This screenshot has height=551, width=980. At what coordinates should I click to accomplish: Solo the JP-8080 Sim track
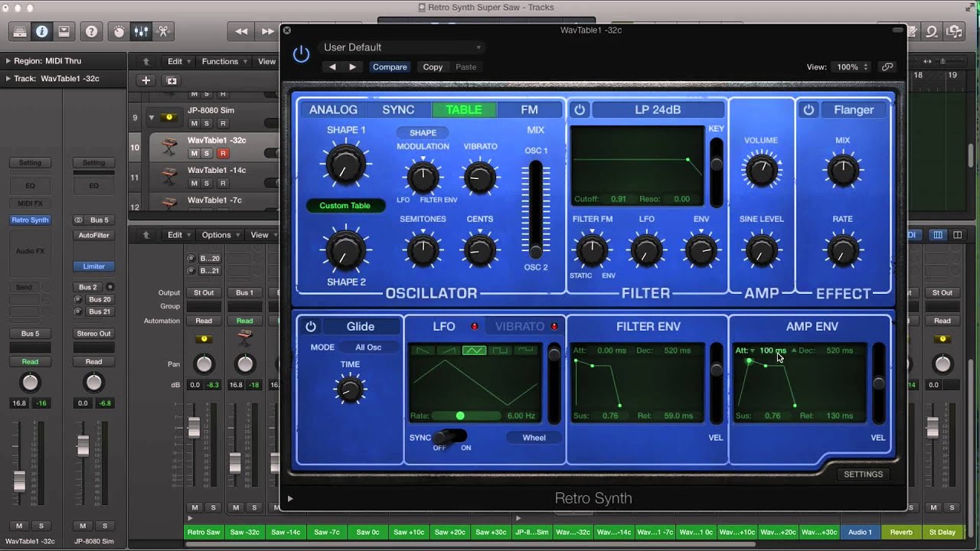click(206, 123)
